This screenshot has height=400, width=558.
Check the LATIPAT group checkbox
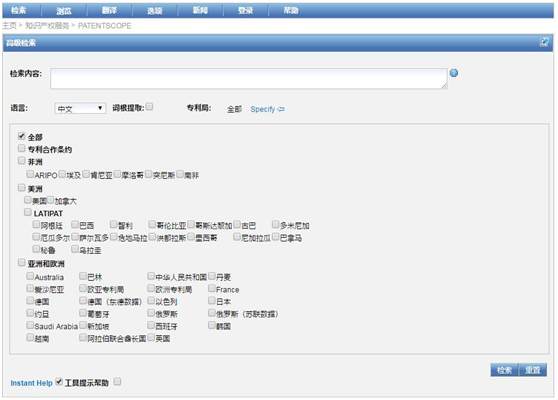click(x=28, y=212)
